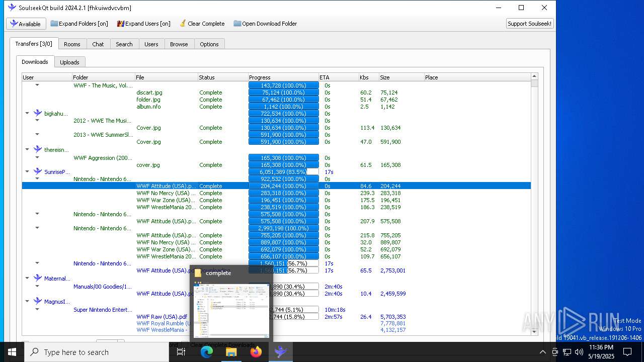Collapse the 2012 - WWE The Musi... folder

click(x=37, y=121)
